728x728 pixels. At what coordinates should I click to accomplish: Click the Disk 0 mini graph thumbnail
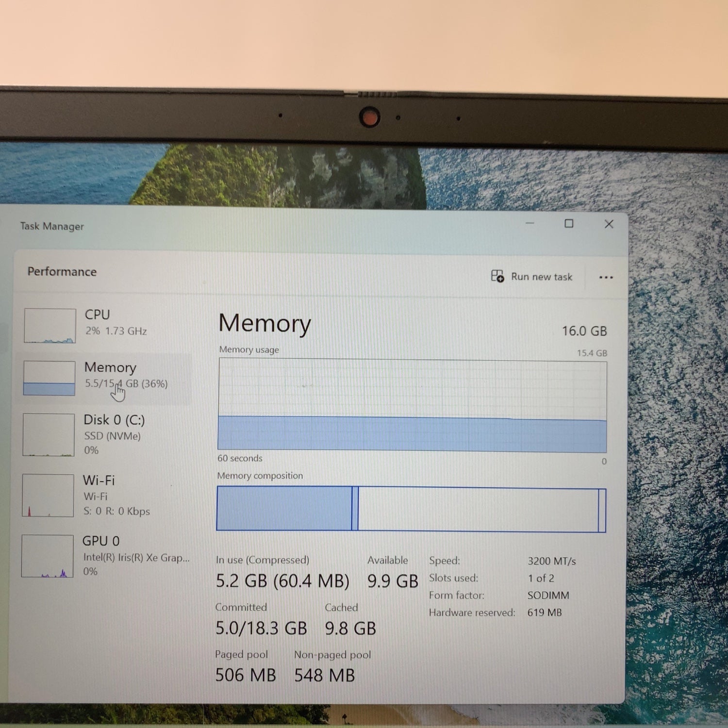(x=49, y=435)
